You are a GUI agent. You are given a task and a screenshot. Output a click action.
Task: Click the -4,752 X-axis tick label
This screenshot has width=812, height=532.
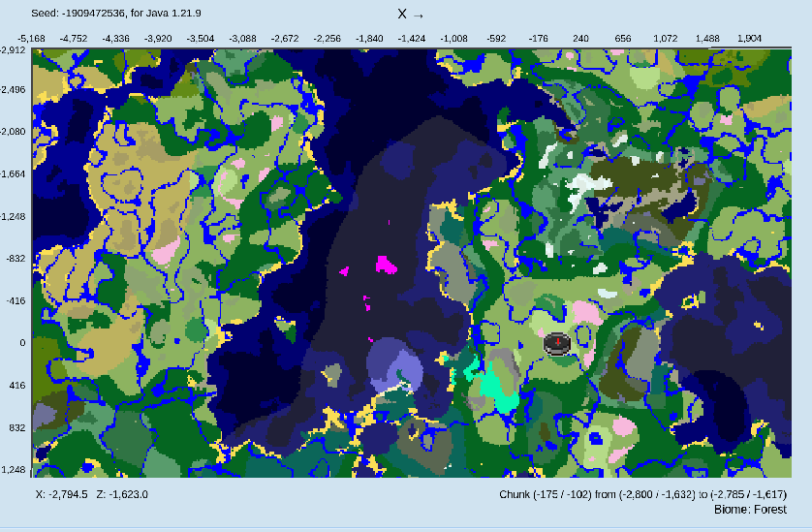(74, 39)
